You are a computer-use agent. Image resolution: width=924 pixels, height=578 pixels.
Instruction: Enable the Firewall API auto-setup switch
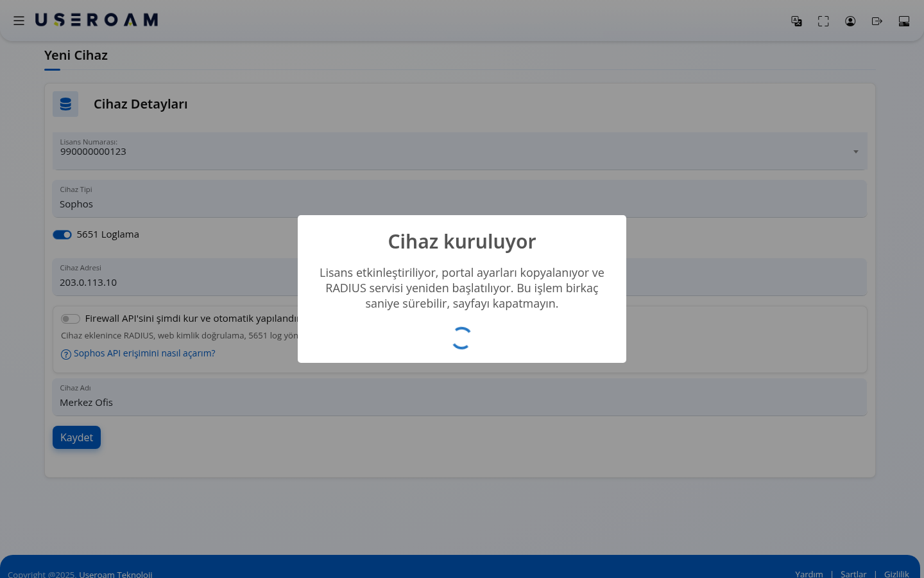pos(70,319)
